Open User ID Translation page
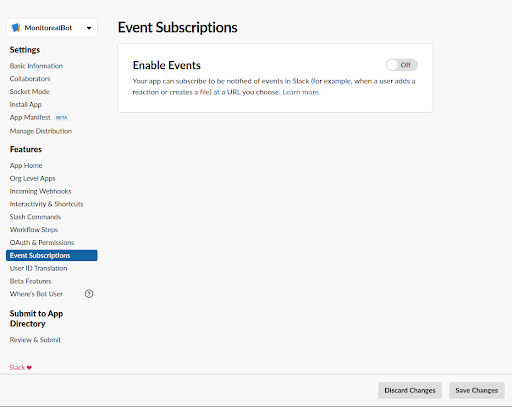Image resolution: width=512 pixels, height=407 pixels. (x=38, y=268)
